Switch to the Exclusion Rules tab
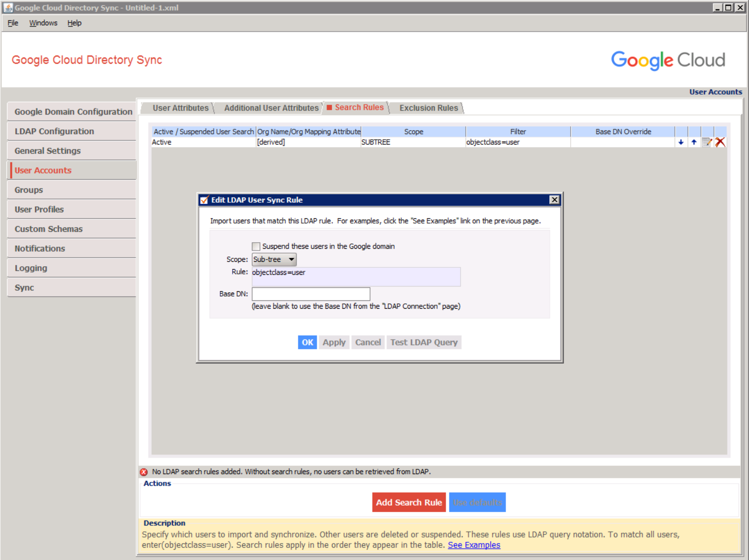Viewport: 749px width, 560px height. 428,108
